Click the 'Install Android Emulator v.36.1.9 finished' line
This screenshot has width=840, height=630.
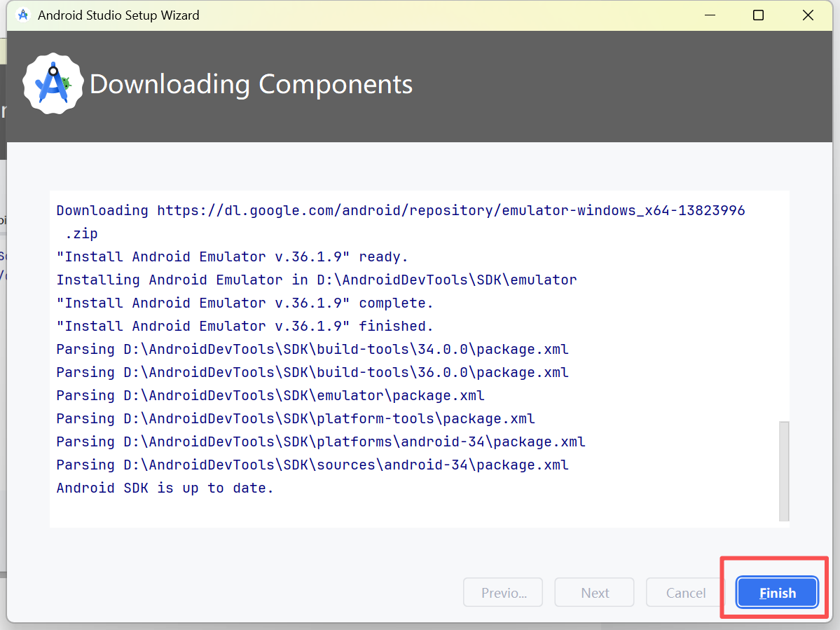tap(245, 326)
